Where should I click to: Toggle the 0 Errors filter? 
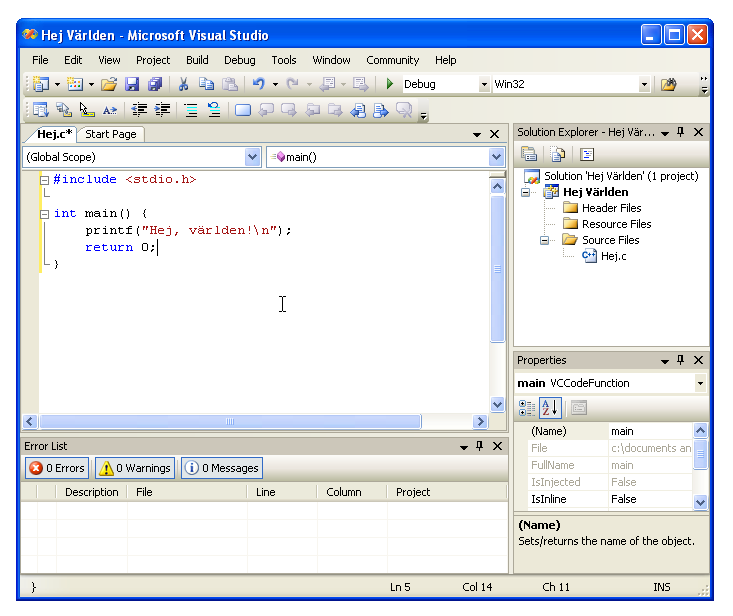(57, 468)
